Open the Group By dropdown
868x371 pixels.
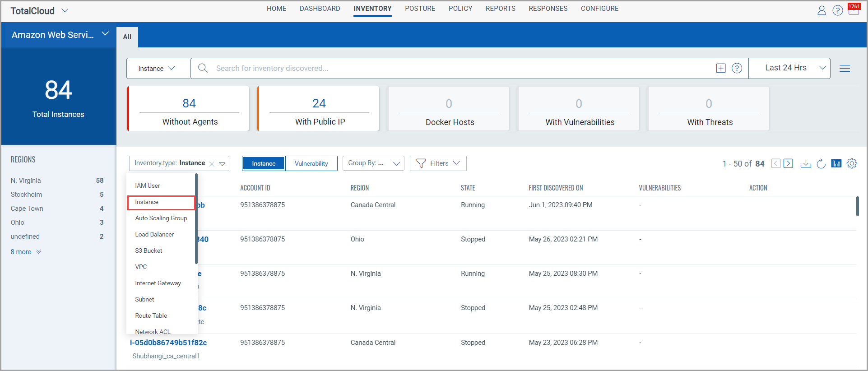373,163
